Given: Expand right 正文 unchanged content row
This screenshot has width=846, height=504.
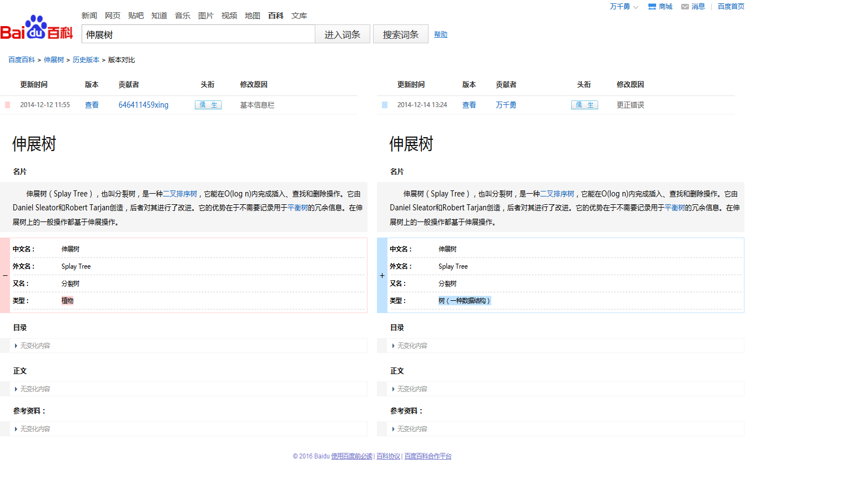Looking at the screenshot, I should 561,389.
